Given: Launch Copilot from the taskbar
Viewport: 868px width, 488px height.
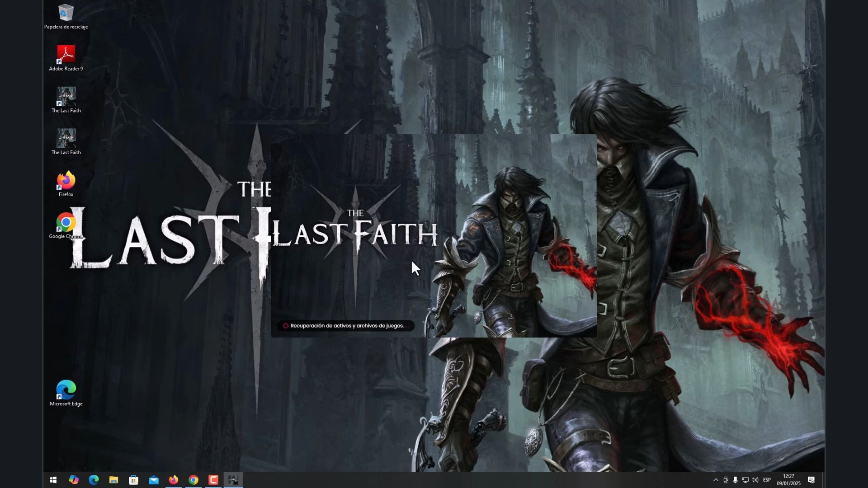Looking at the screenshot, I should [74, 480].
